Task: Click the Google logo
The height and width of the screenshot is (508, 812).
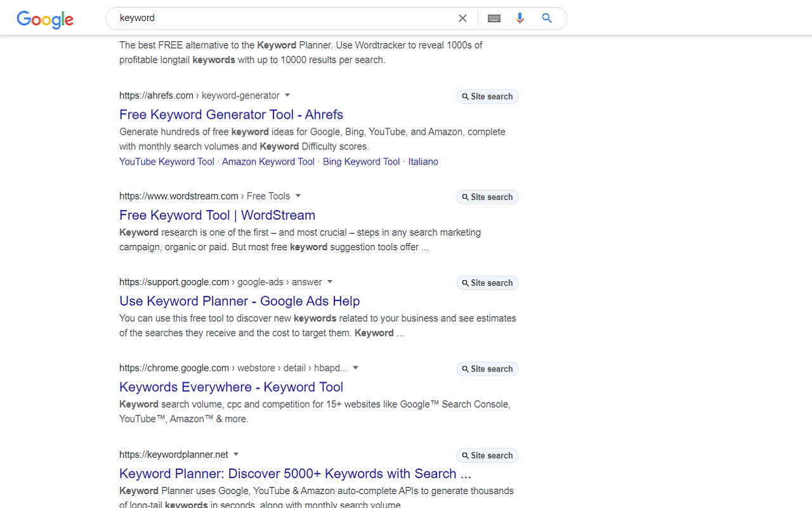Action: (45, 19)
